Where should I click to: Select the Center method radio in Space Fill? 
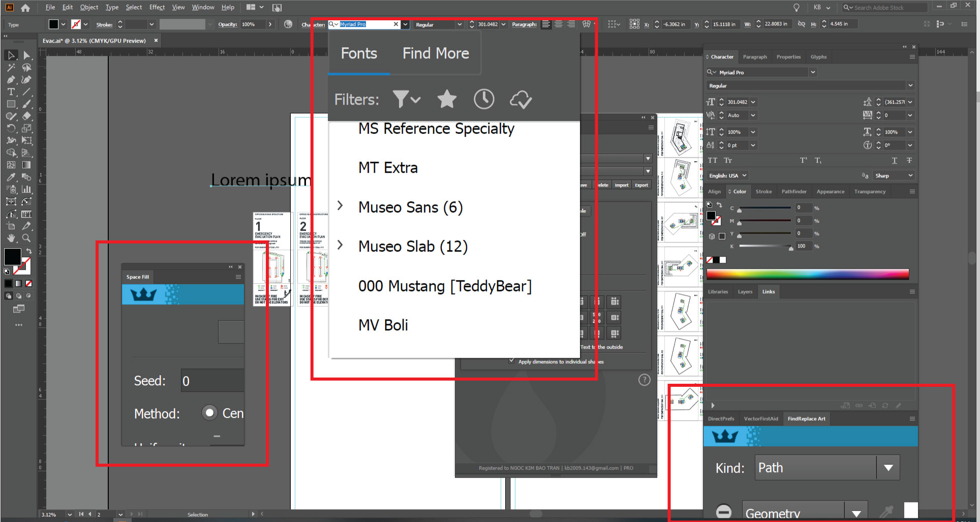coord(209,413)
